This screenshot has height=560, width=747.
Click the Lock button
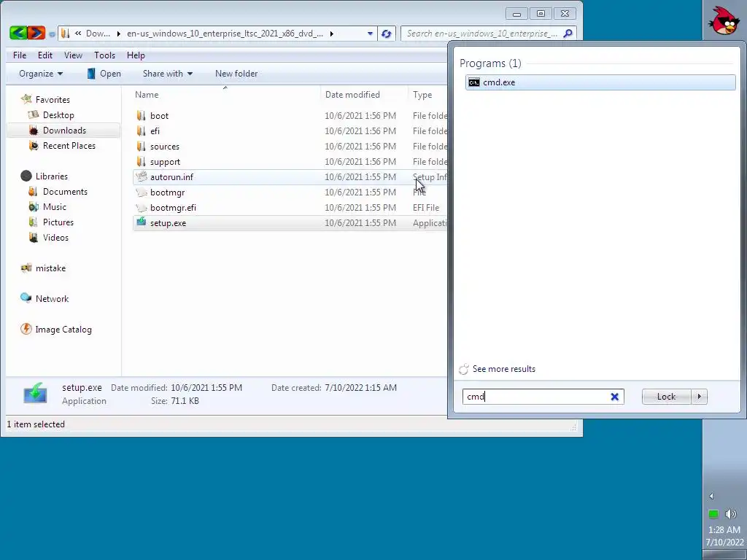(667, 397)
